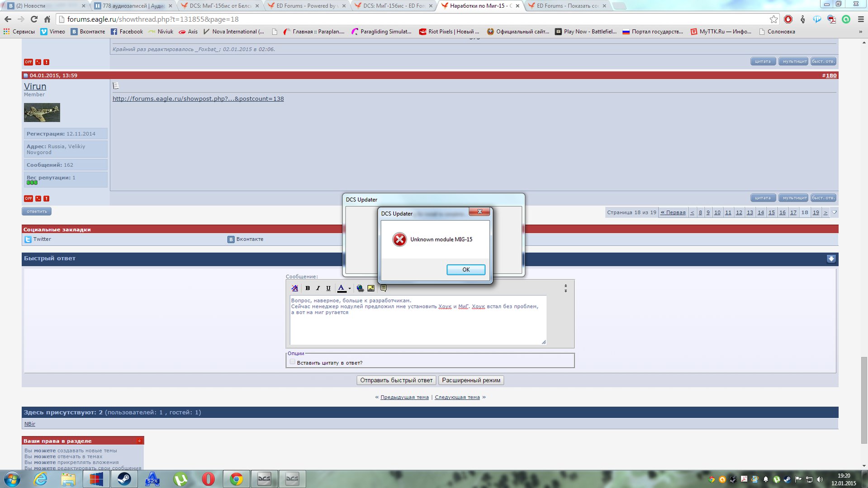Open the Facebook bookmark
The height and width of the screenshot is (488, 868).
(127, 32)
